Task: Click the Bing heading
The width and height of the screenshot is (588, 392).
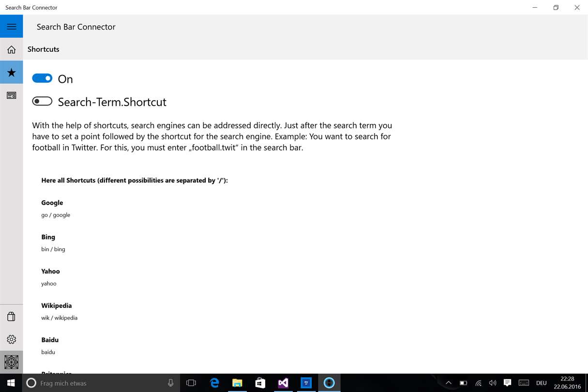Action: click(48, 237)
